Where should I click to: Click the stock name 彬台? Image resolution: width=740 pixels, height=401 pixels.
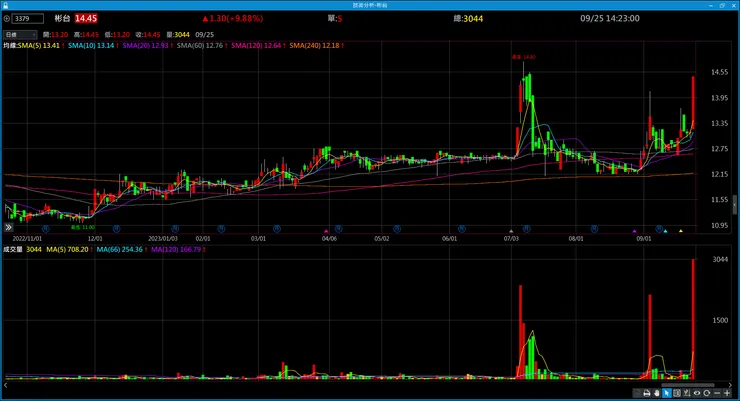pyautogui.click(x=62, y=18)
